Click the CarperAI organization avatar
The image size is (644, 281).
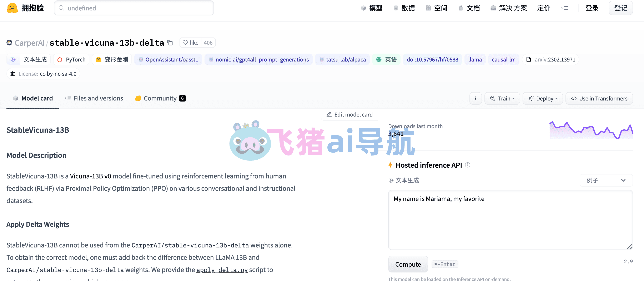click(x=10, y=43)
